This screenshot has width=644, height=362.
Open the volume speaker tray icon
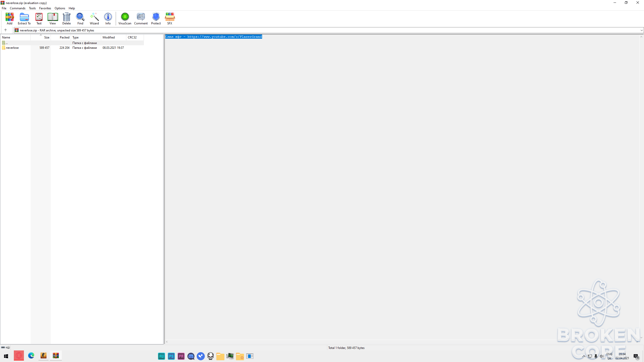601,356
